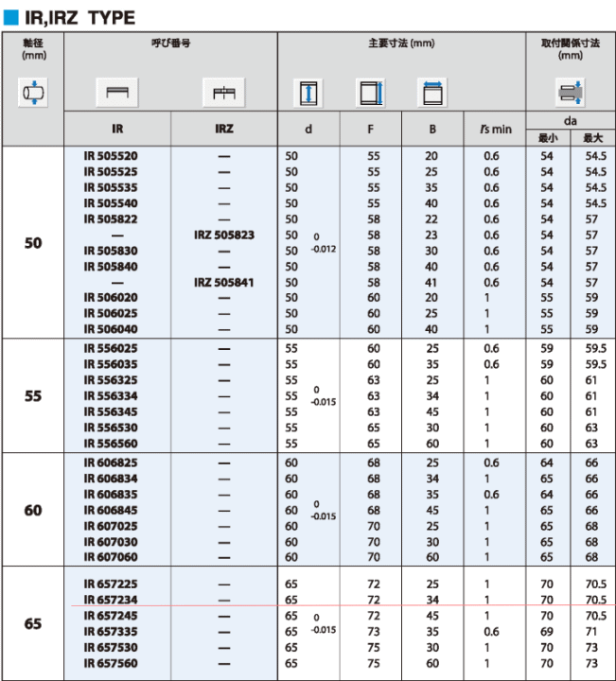Select part number IR 505840
This screenshot has height=681, width=616.
tap(111, 267)
